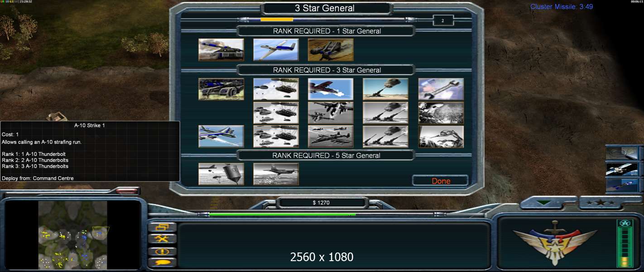Open chat with speech bubble button
644x272 pixels.
162,262
